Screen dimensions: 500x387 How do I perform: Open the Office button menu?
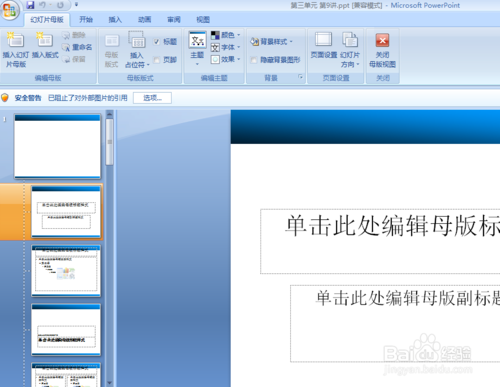(9, 10)
